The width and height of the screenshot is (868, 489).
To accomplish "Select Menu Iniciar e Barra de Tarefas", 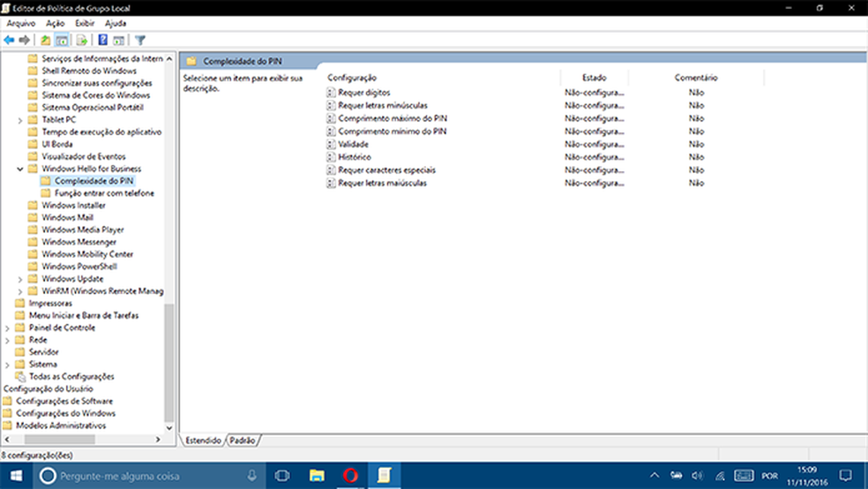I will (84, 316).
